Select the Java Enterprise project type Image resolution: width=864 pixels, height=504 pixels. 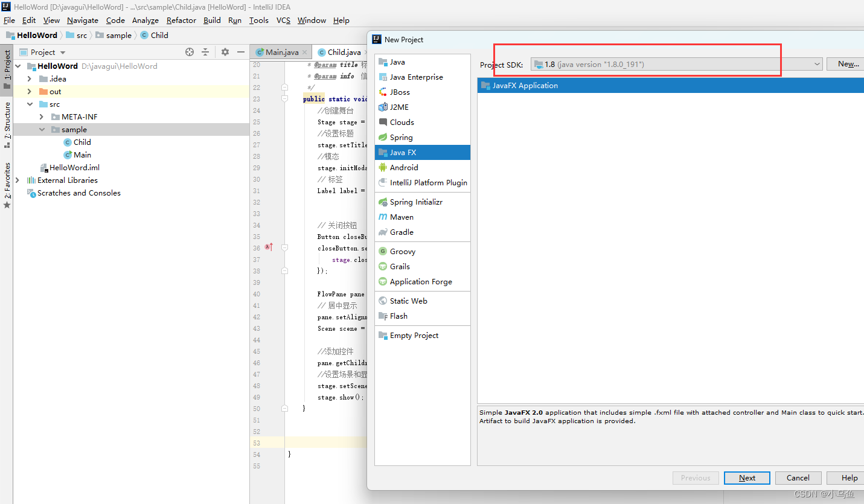click(422, 77)
